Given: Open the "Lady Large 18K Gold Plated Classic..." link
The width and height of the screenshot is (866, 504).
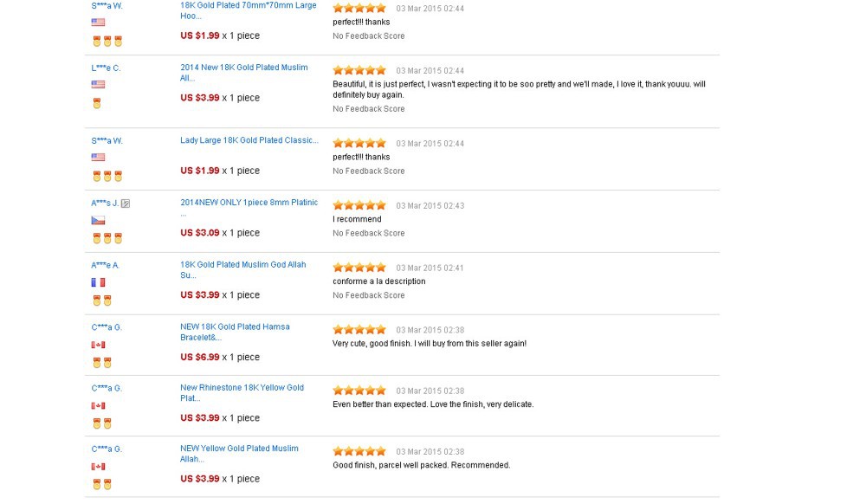Looking at the screenshot, I should click(249, 140).
